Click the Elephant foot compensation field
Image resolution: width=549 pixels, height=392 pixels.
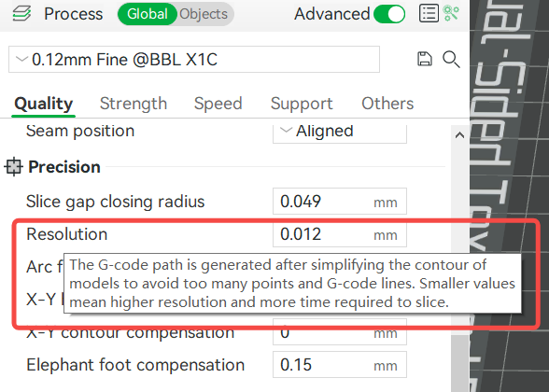[x=340, y=365]
